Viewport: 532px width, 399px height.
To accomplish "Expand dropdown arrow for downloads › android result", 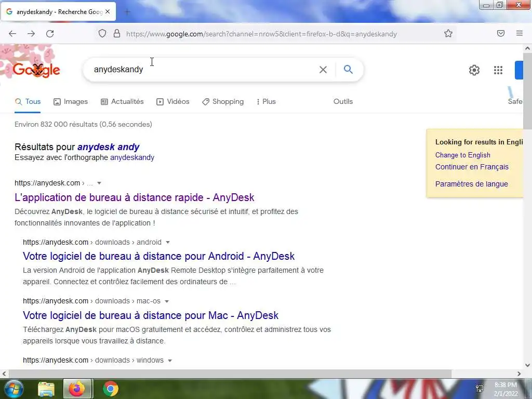I will tap(168, 242).
